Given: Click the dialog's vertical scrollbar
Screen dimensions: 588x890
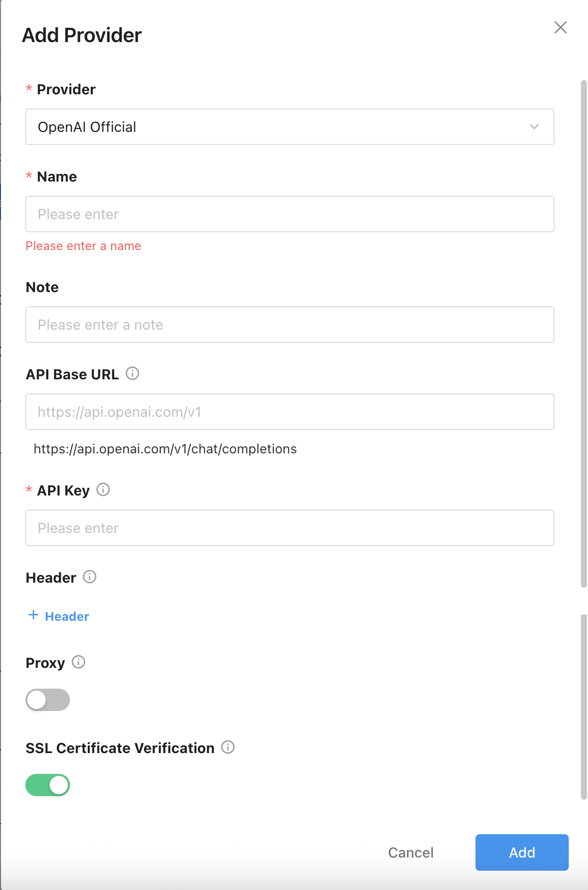Looking at the screenshot, I should point(583,335).
